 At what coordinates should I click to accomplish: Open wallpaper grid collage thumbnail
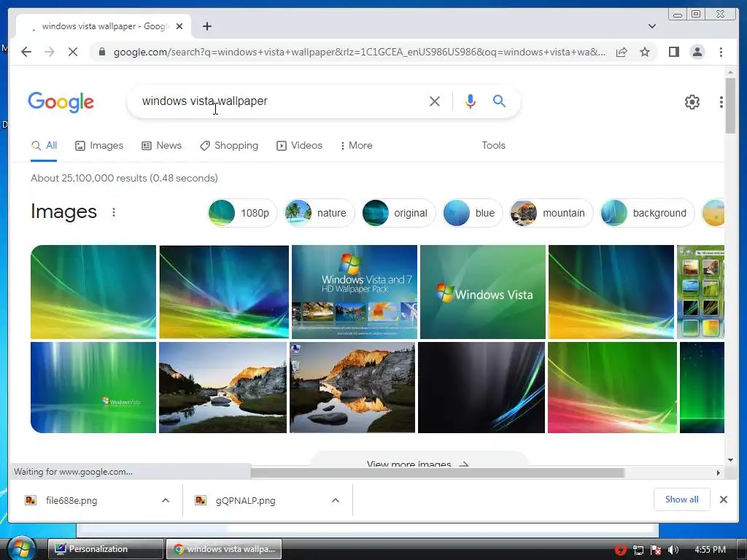700,292
